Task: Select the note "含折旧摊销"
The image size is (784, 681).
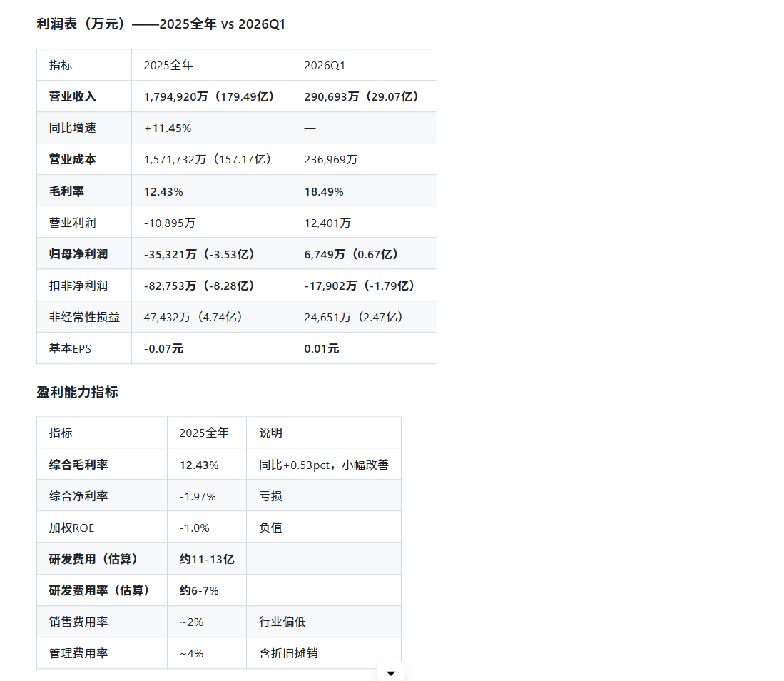Action: [288, 653]
